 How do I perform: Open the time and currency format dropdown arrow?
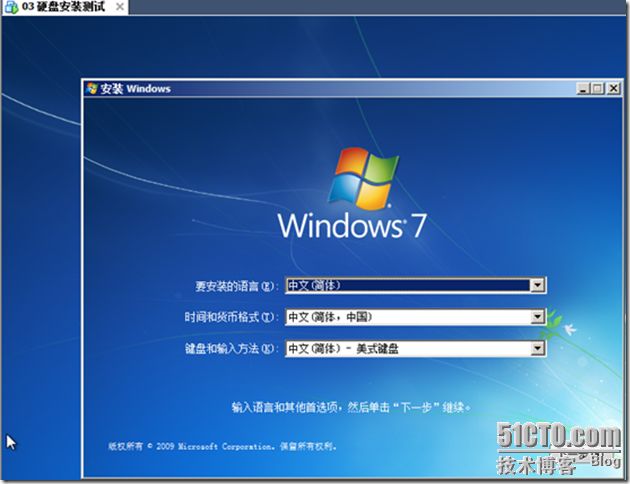click(537, 317)
